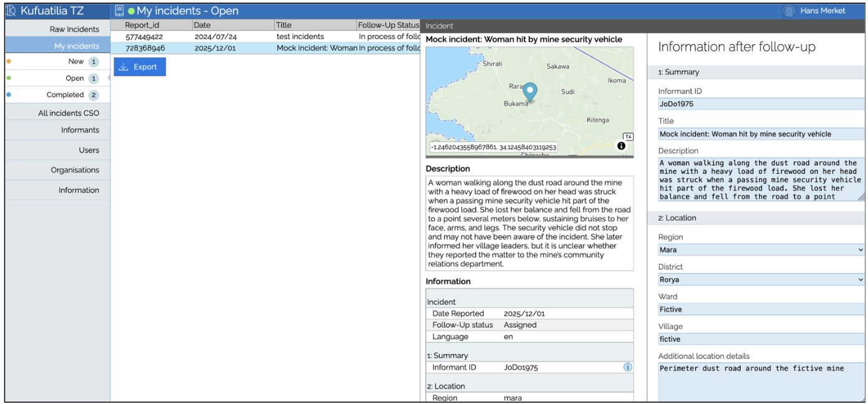
Task: Click into the Ward input field
Action: (x=761, y=309)
